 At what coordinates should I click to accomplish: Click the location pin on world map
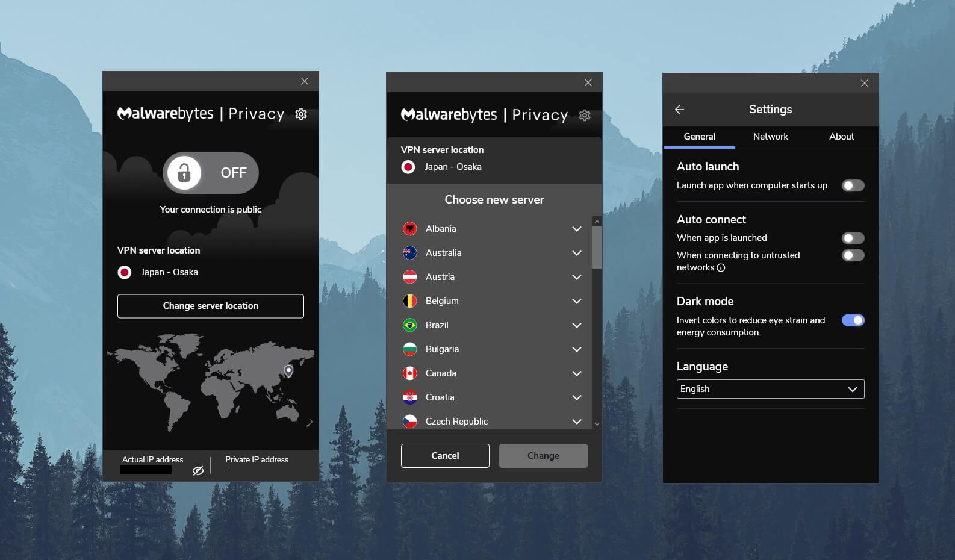pyautogui.click(x=289, y=370)
